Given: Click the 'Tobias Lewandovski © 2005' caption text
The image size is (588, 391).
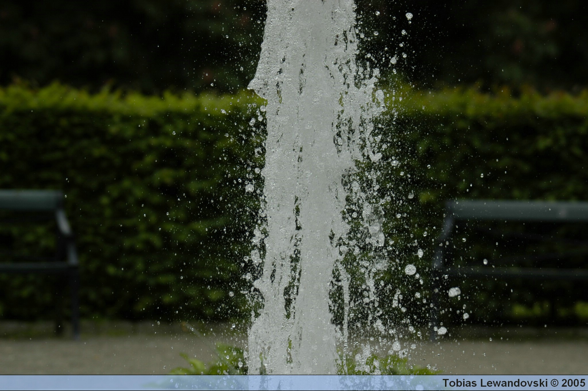Looking at the screenshot, I should [514, 383].
